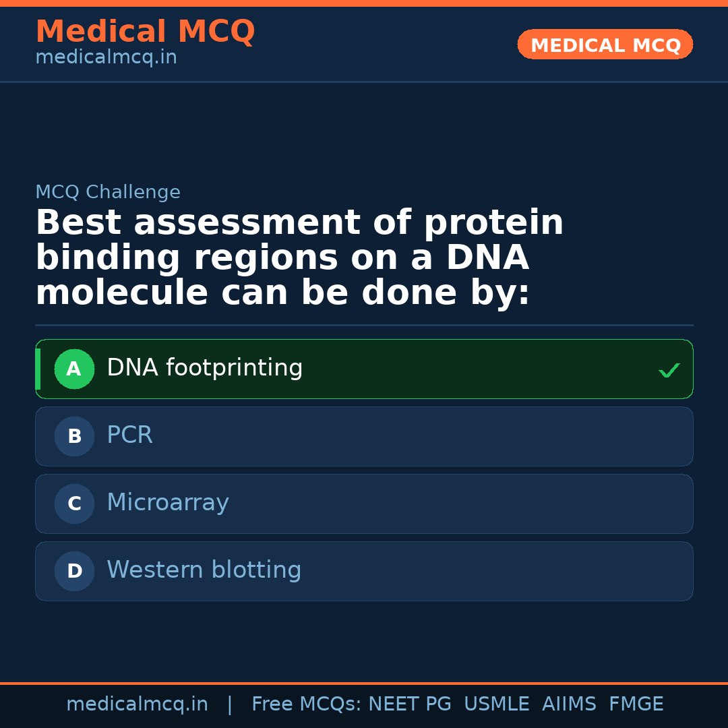
Task: Click the B option circle
Action: click(74, 436)
